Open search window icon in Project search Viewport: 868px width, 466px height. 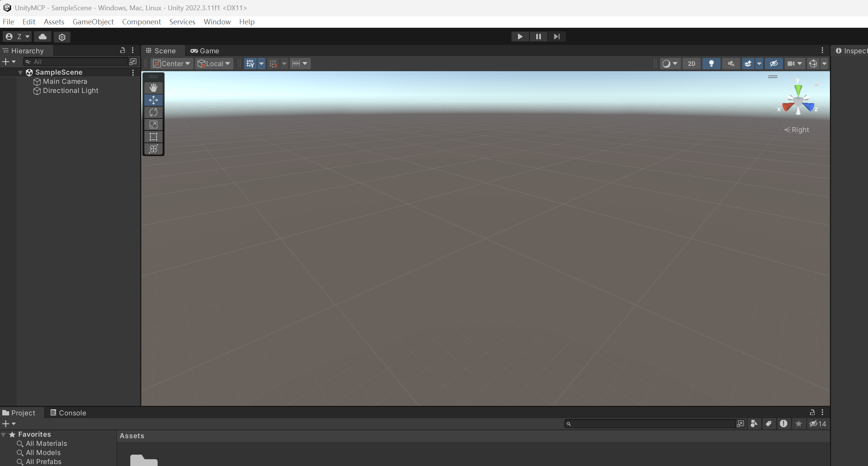740,424
